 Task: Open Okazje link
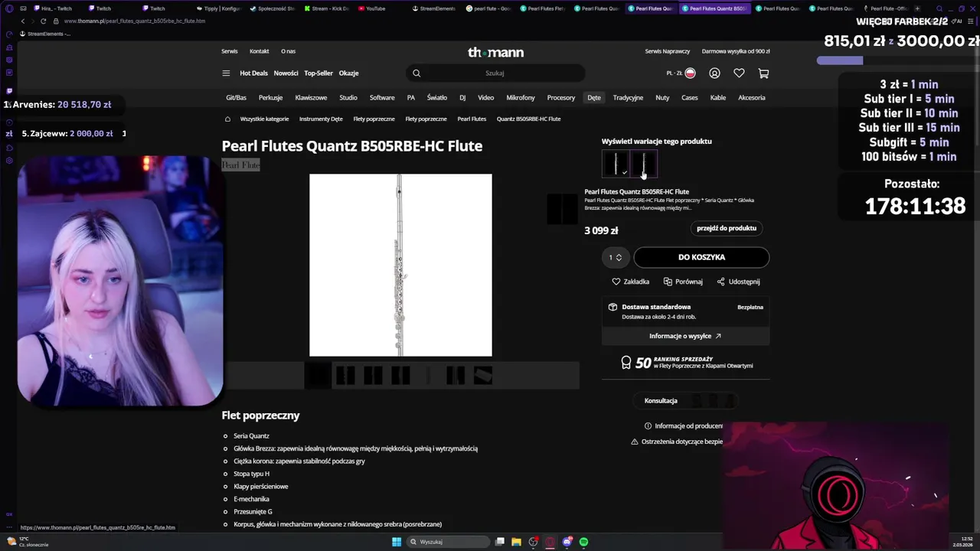[348, 73]
